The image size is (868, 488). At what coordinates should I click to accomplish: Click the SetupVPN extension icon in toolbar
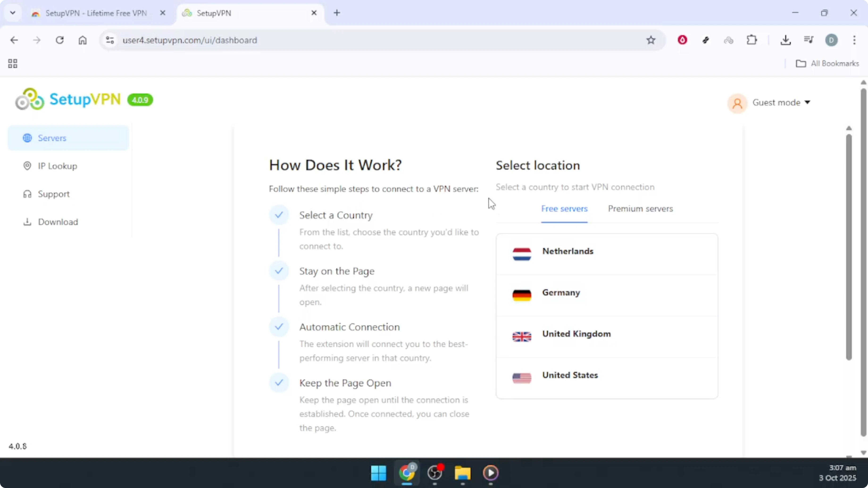click(x=729, y=40)
